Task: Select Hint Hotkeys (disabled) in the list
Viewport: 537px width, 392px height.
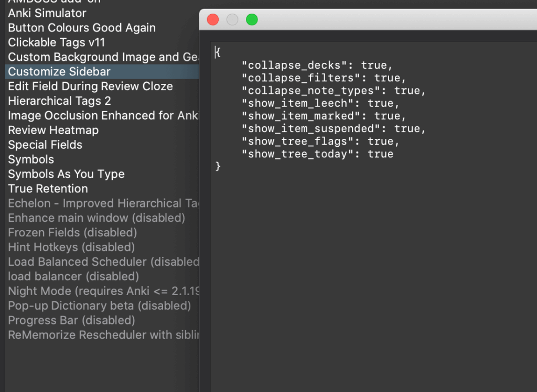Action: (102, 247)
